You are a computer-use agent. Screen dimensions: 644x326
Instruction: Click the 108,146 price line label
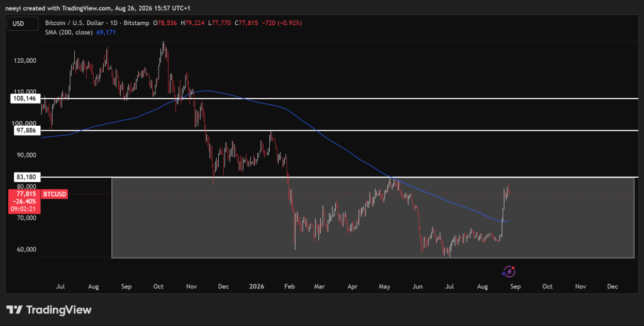(x=26, y=99)
